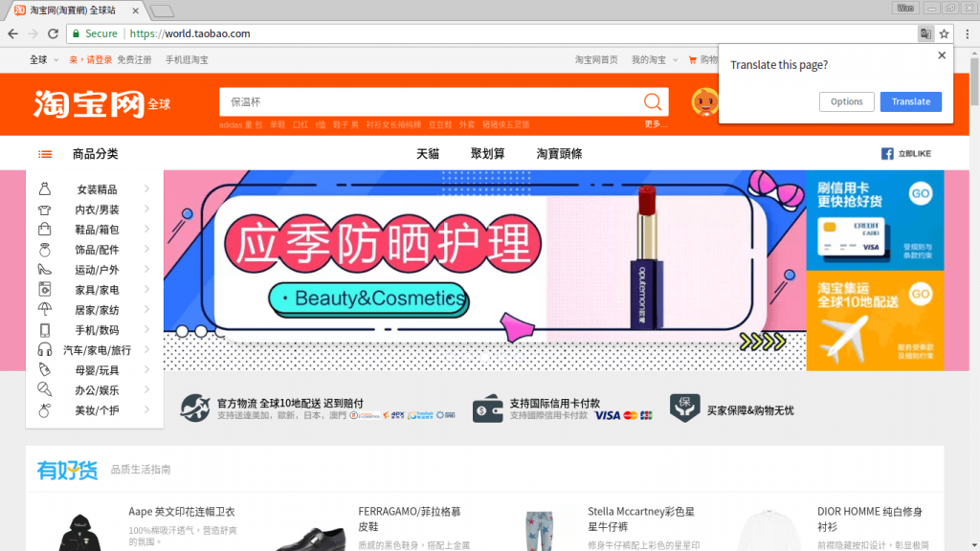The image size is (980, 551).
Task: Expand 运动/户外 category chevron
Action: [146, 269]
